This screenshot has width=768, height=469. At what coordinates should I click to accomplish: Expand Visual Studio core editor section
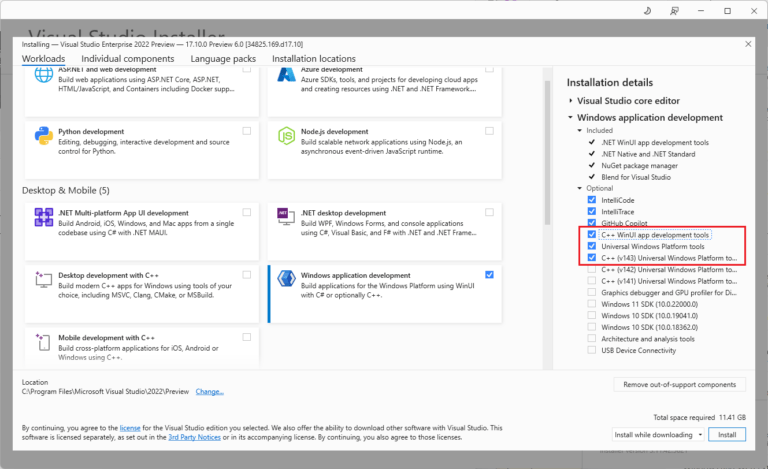(571, 101)
